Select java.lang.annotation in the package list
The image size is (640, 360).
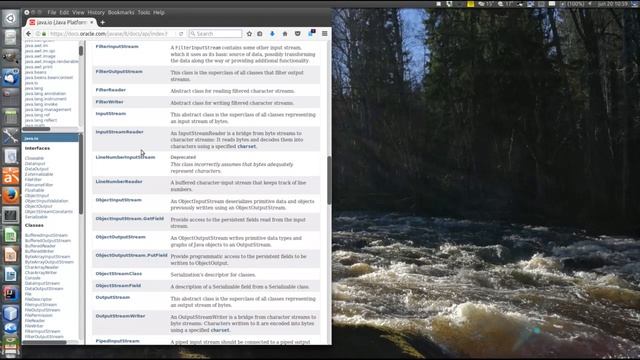pyautogui.click(x=45, y=93)
